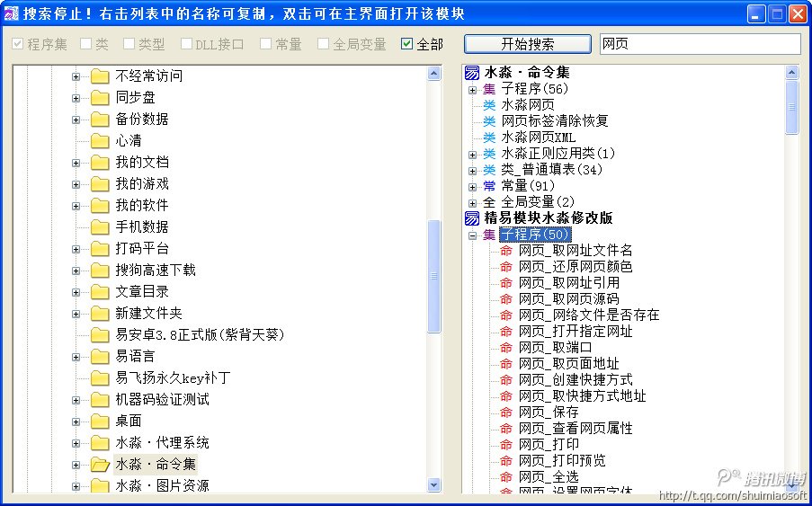The width and height of the screenshot is (812, 506).
Task: Select the 网页_取页面地址 entry
Action: 568,364
